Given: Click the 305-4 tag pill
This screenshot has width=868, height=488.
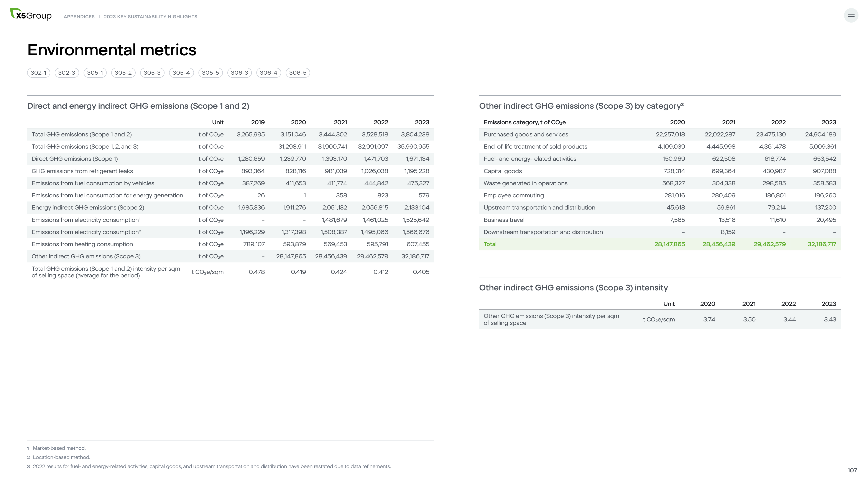Looking at the screenshot, I should [181, 73].
